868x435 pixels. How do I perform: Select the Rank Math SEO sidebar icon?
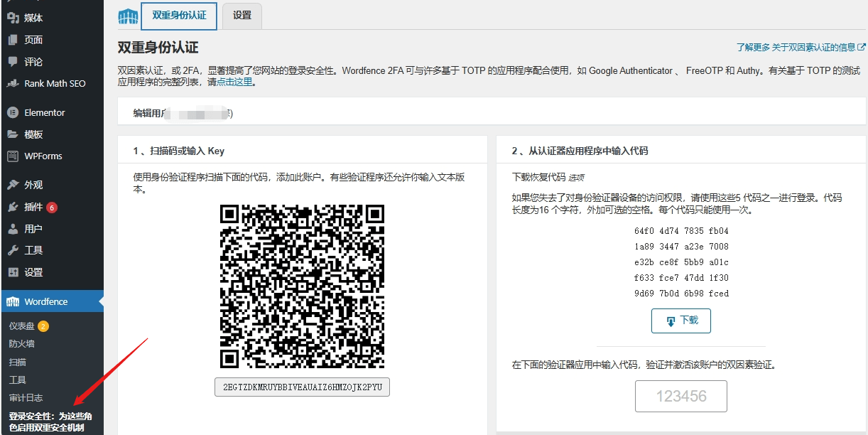[x=12, y=85]
